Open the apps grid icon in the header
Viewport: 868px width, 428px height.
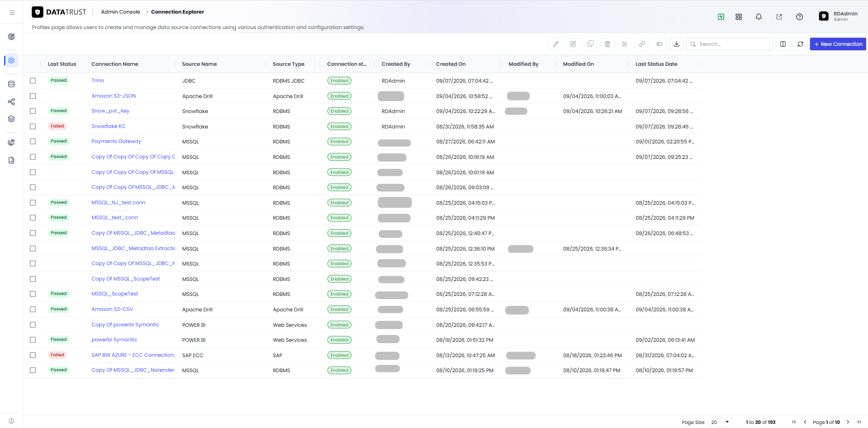pyautogui.click(x=738, y=17)
